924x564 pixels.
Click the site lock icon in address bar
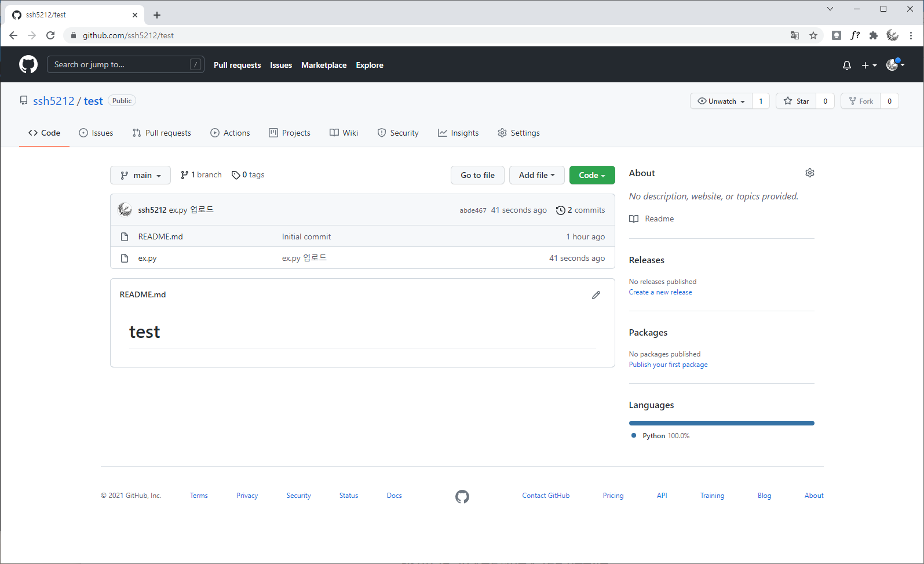pos(74,35)
